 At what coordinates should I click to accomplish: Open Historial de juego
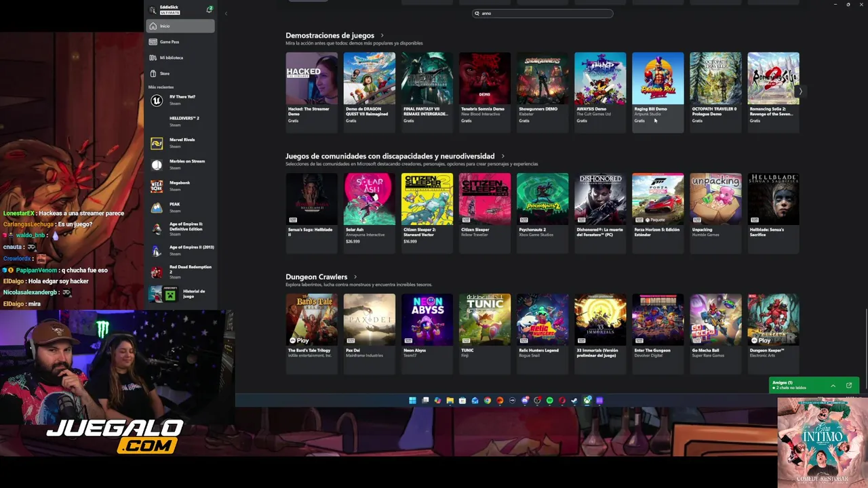(x=180, y=294)
